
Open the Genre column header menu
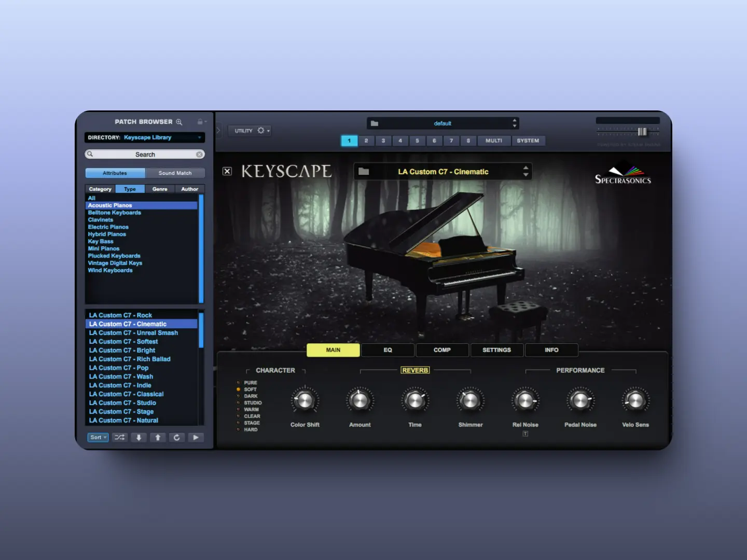pos(160,189)
